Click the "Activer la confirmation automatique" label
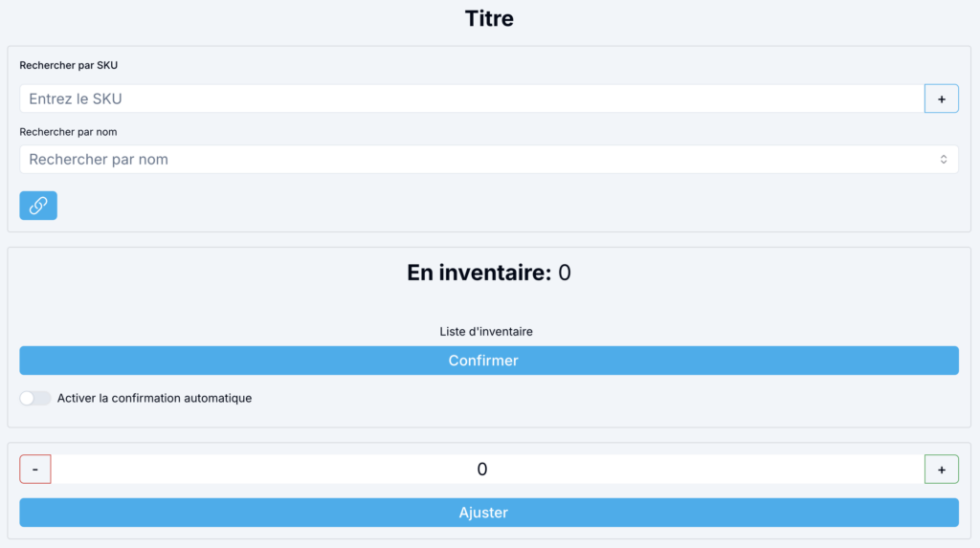This screenshot has width=980, height=548. click(x=154, y=398)
